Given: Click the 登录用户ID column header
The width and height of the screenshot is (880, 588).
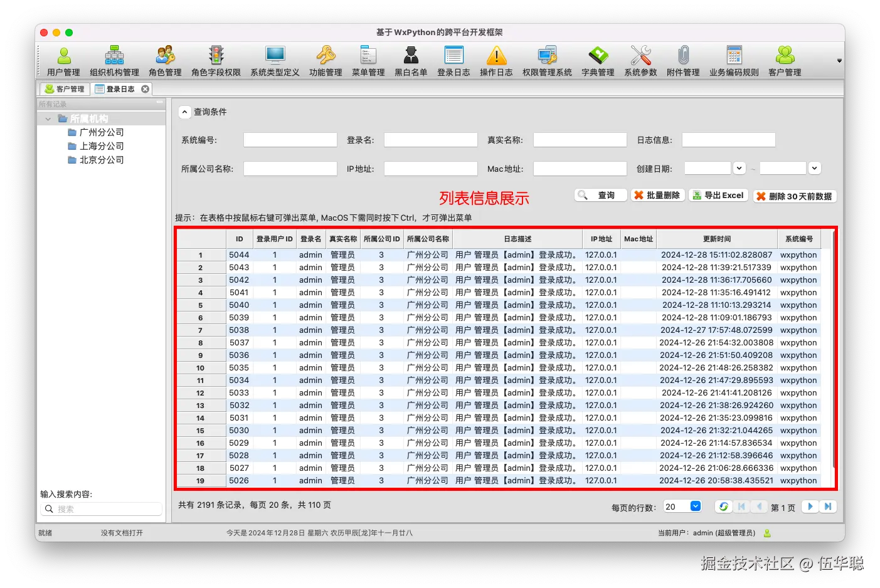Looking at the screenshot, I should coord(274,239).
